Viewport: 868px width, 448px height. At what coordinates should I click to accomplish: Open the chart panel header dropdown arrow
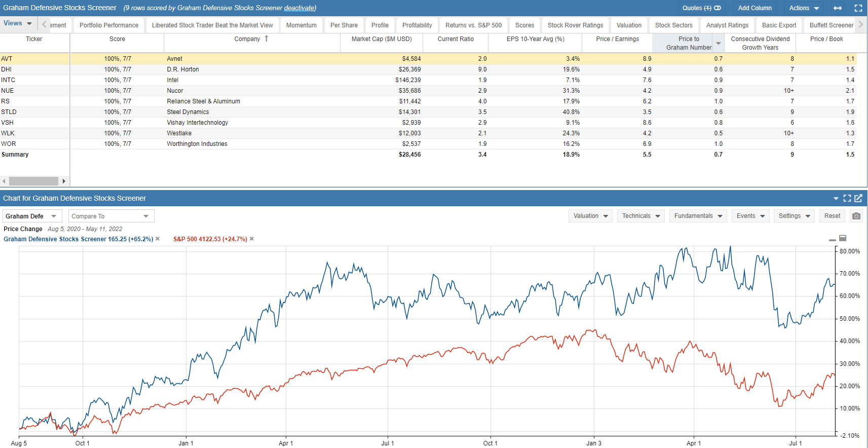(836, 199)
